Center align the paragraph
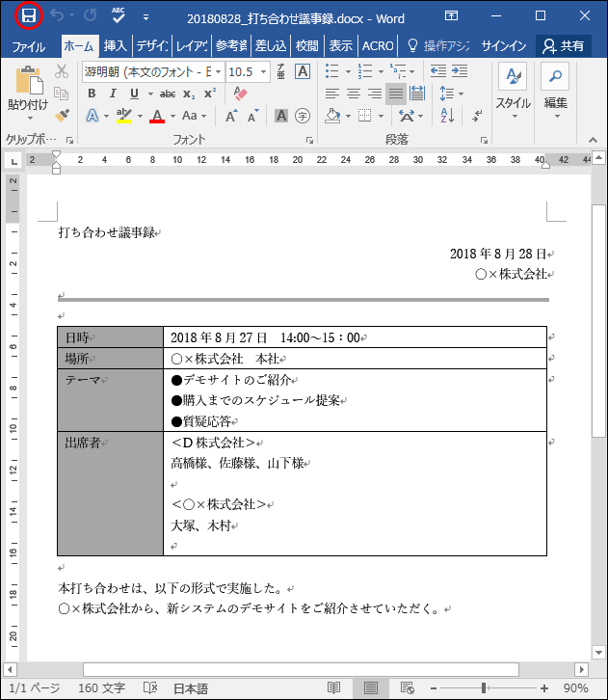608x700 pixels. (354, 94)
